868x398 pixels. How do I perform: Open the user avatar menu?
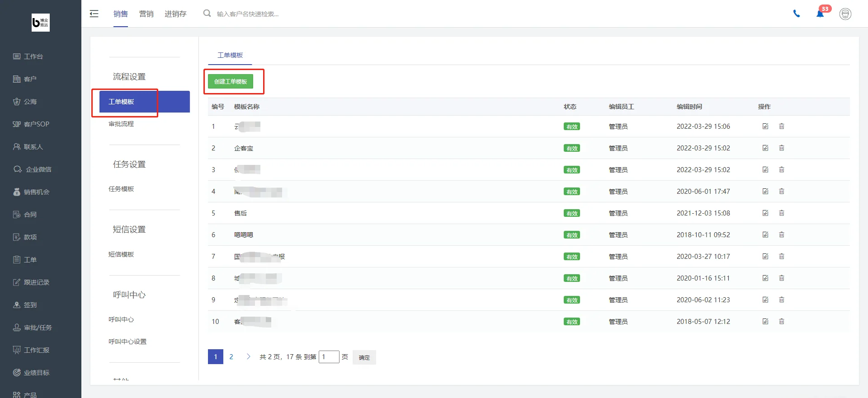[845, 14]
